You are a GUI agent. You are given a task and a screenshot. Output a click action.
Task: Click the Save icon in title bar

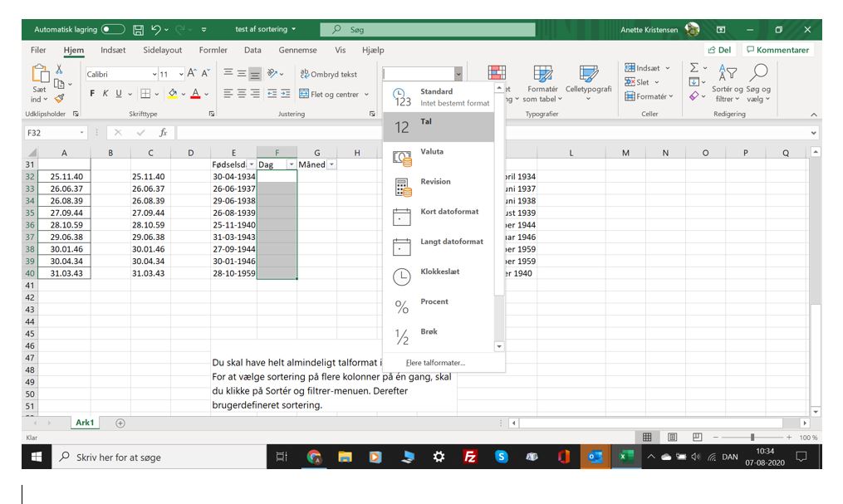138,30
